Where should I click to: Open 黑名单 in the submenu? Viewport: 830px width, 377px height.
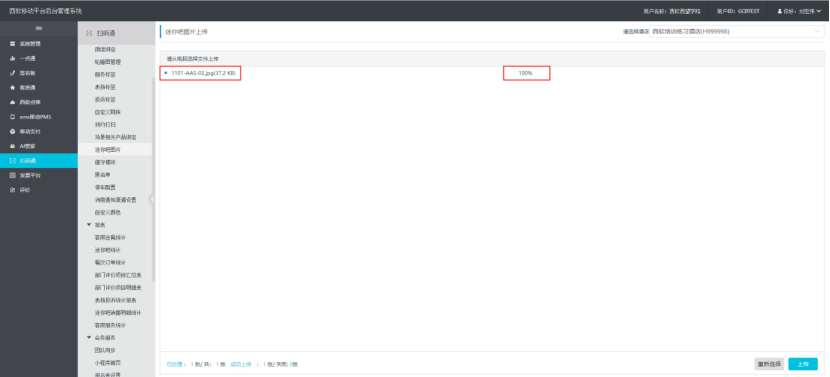point(103,175)
